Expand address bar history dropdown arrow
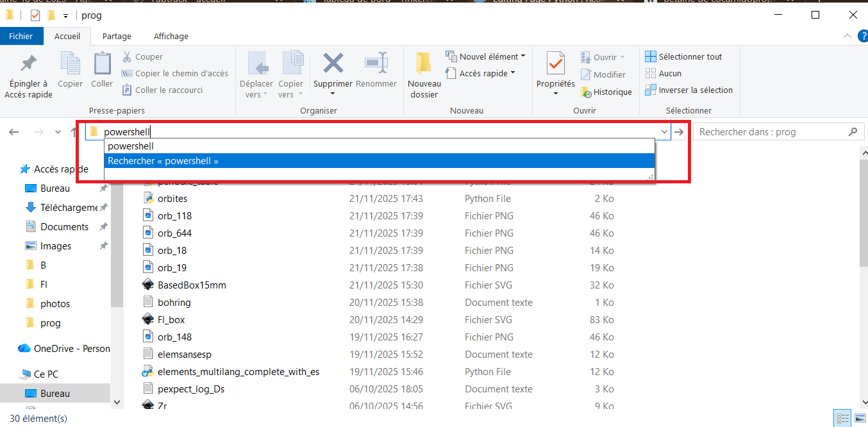This screenshot has height=427, width=868. pyautogui.click(x=664, y=132)
